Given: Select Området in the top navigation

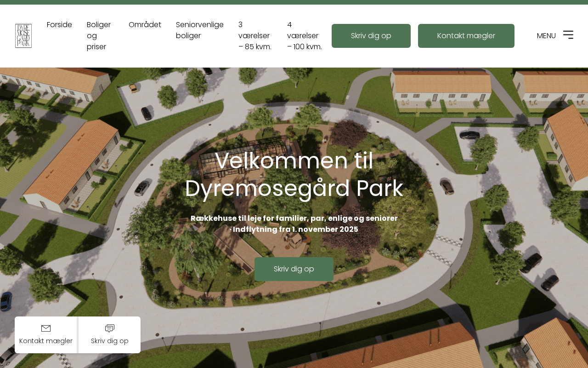Looking at the screenshot, I should coord(145,25).
